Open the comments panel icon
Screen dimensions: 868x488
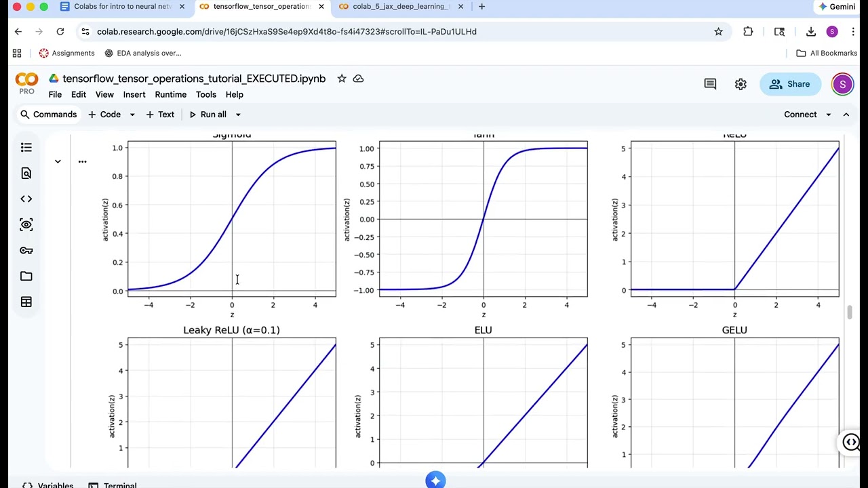pos(710,84)
